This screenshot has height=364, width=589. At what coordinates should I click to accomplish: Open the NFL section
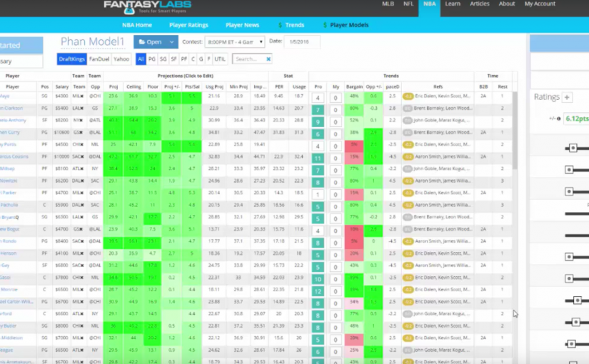coord(408,4)
